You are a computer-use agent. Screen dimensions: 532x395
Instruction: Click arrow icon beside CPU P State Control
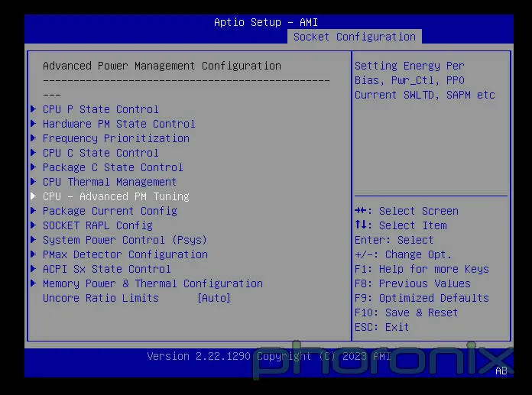click(33, 109)
